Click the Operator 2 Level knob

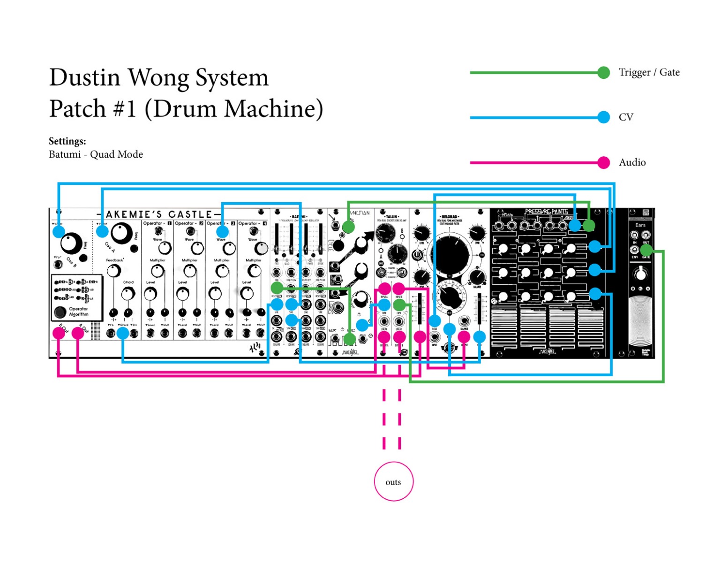pyautogui.click(x=182, y=294)
